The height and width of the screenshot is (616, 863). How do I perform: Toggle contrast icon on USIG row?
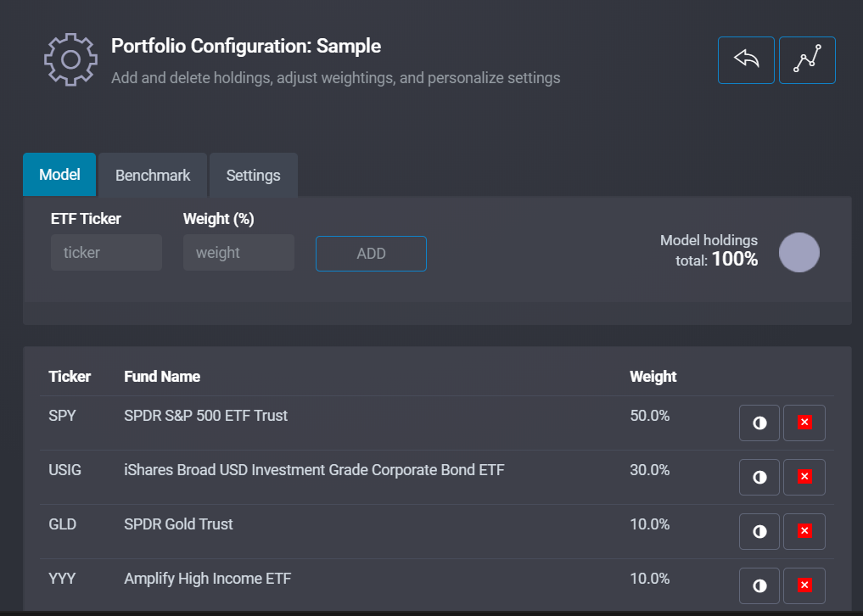[759, 477]
